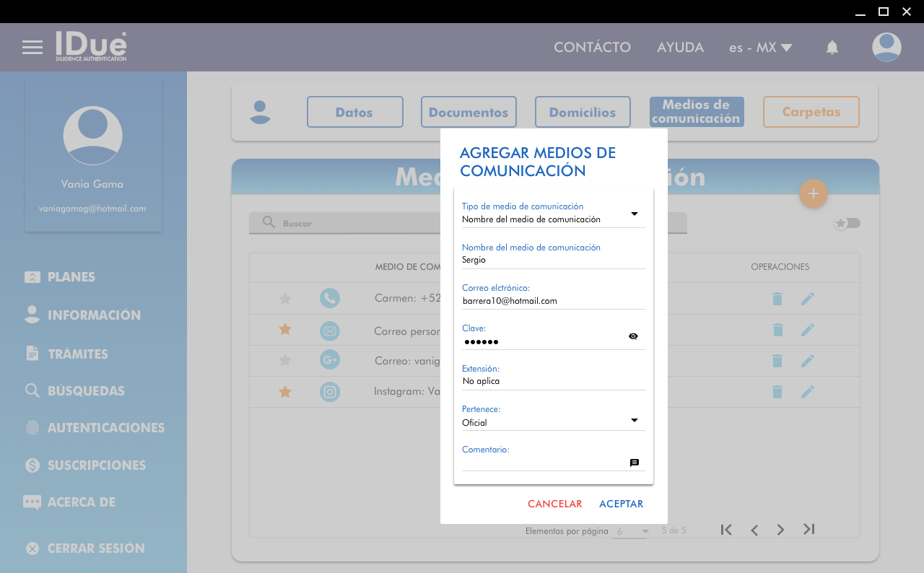Click the comment icon in Comentario field
This screenshot has height=573, width=924.
[635, 463]
